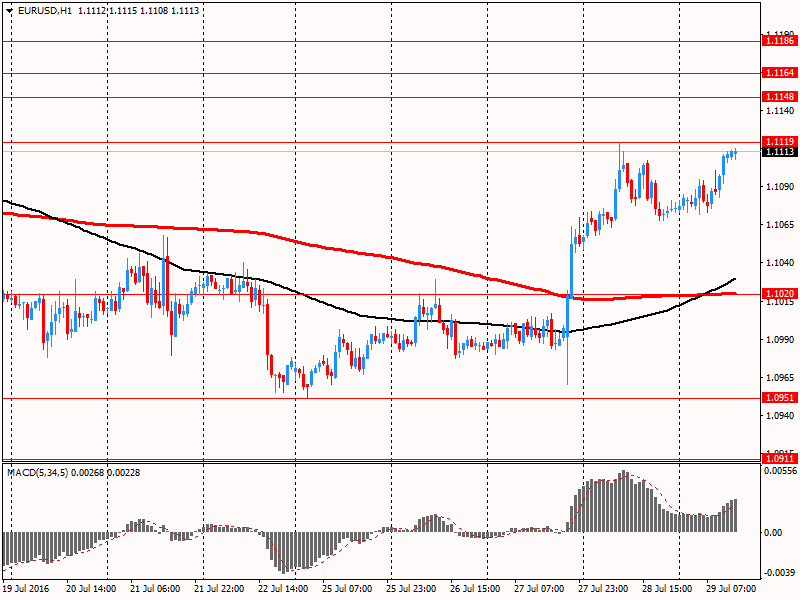Click the chart menu triangle beside EURUSD,H1
This screenshot has height=600, width=800.
coord(9,10)
